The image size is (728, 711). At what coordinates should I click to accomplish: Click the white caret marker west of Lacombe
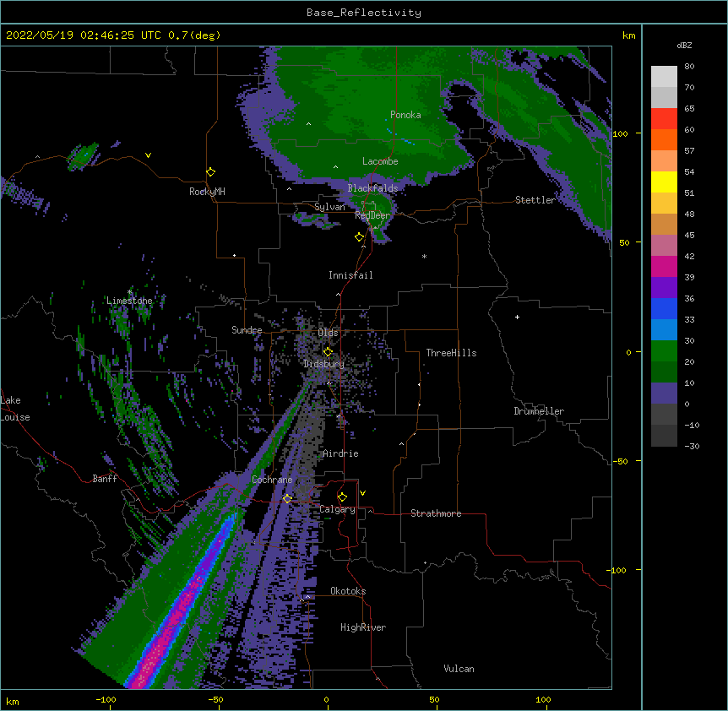coord(335,166)
